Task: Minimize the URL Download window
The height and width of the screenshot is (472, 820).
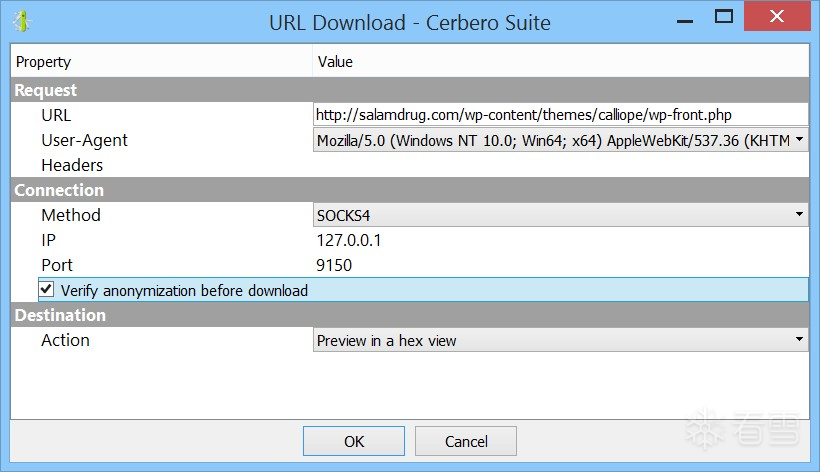Action: (684, 17)
